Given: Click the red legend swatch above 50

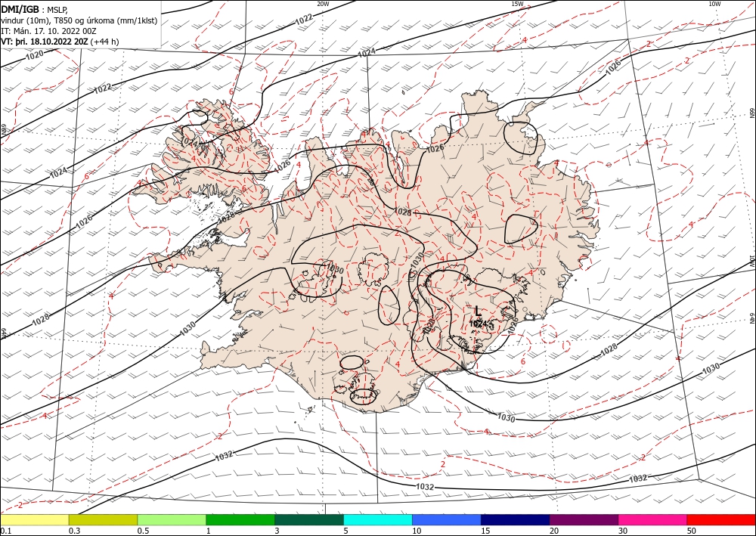Looking at the screenshot, I should click(x=721, y=519).
